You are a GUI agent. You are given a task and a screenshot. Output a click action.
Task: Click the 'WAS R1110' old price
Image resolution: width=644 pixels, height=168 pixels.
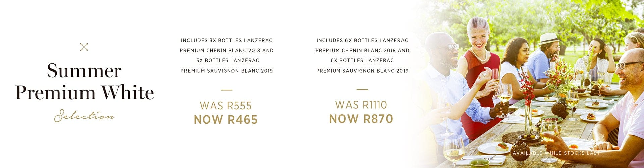(361, 105)
